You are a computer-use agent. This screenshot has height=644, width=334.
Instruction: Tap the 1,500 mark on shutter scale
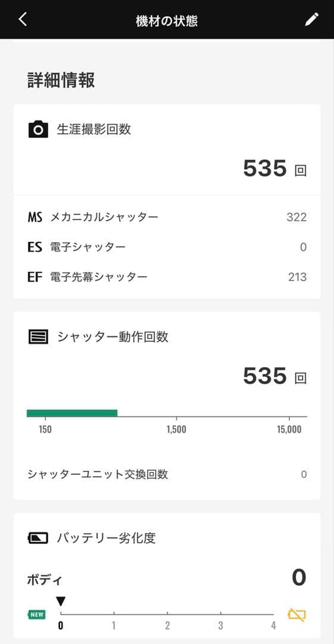coord(176,429)
